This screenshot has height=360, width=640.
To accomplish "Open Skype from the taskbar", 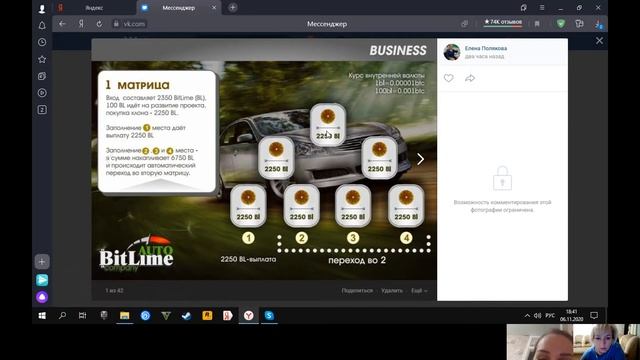I will [269, 316].
